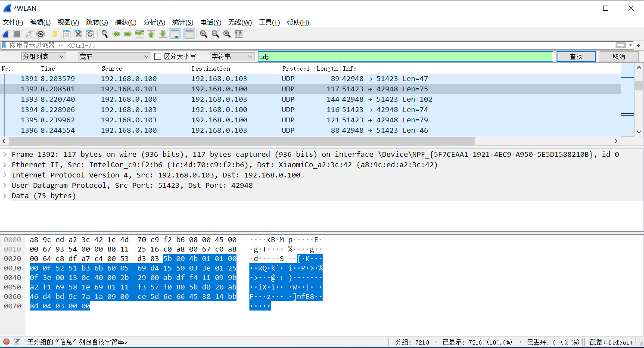
Task: Open the 分析(A) menu
Action: click(x=154, y=22)
